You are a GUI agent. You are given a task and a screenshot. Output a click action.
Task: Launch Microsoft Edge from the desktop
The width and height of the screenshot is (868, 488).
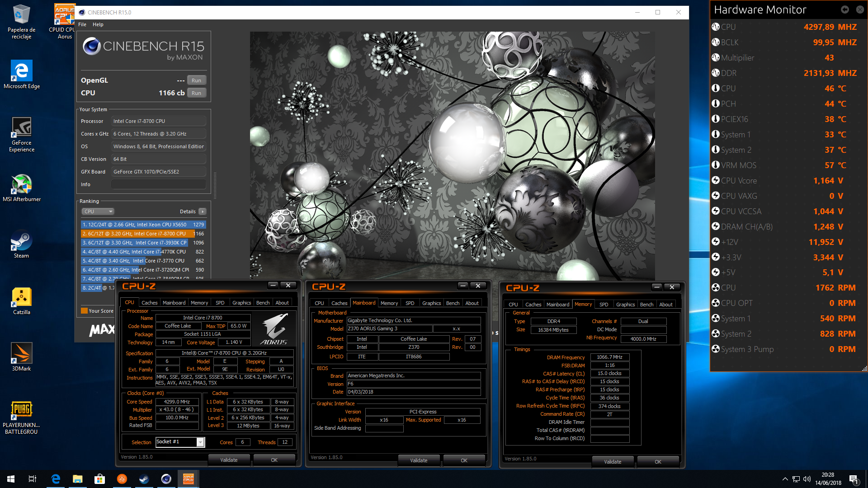click(x=21, y=75)
